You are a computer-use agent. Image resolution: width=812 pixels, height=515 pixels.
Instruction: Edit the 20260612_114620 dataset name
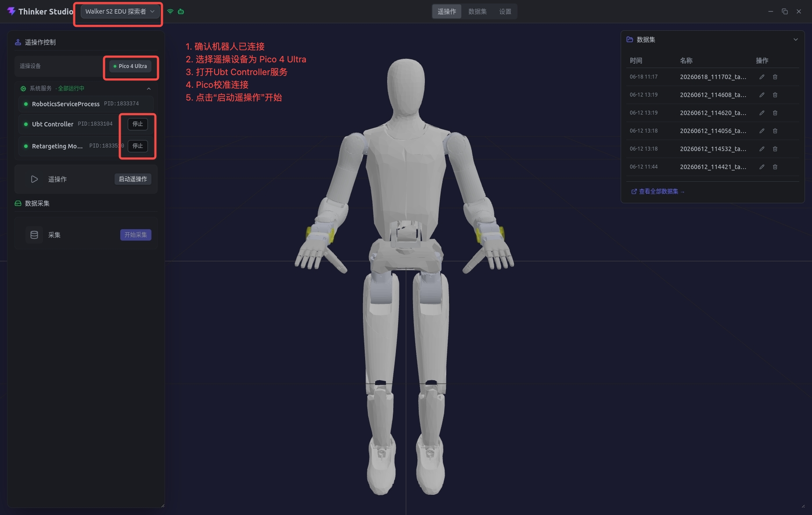(762, 113)
